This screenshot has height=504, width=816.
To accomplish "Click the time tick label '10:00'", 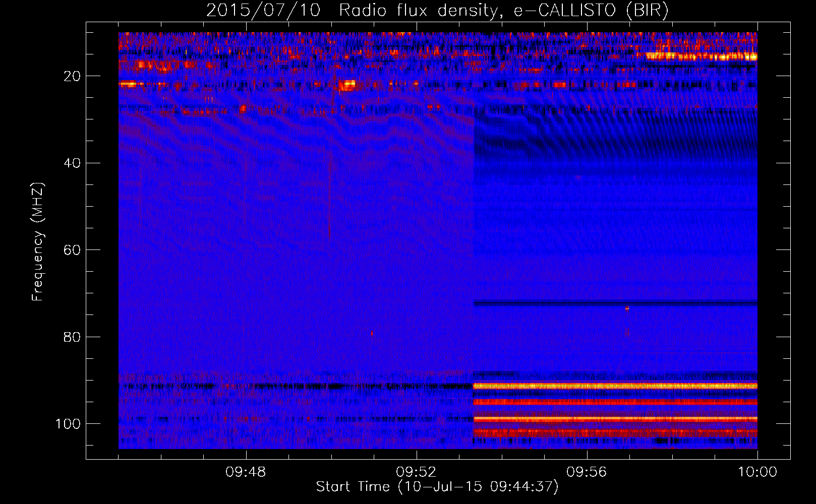I will [757, 472].
